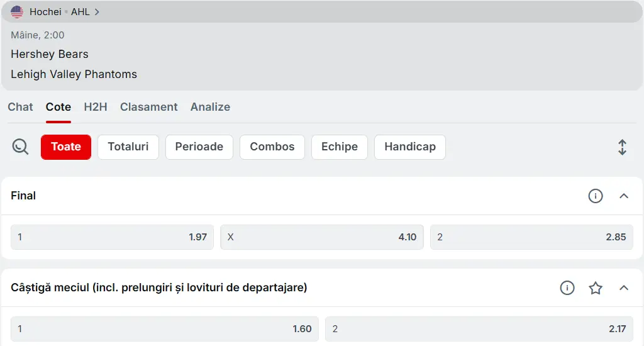The height and width of the screenshot is (346, 644).
Task: Collapse the Final market section
Action: click(x=623, y=196)
